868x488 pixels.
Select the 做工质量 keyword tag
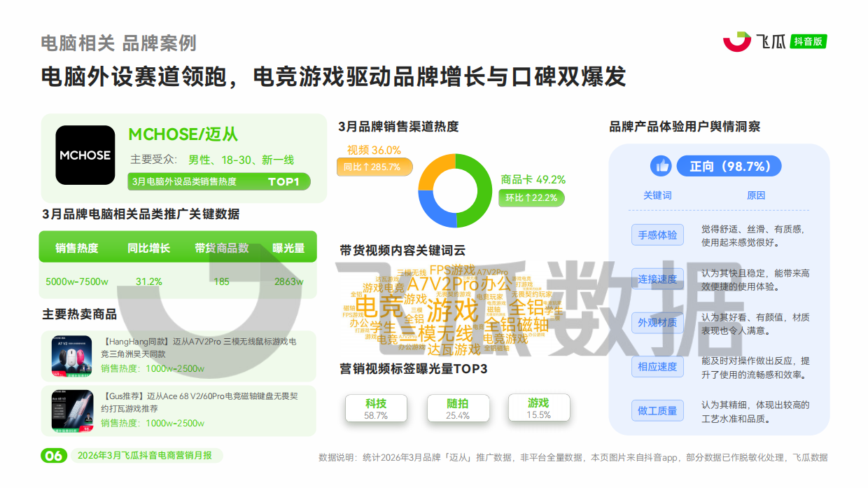[x=657, y=411]
